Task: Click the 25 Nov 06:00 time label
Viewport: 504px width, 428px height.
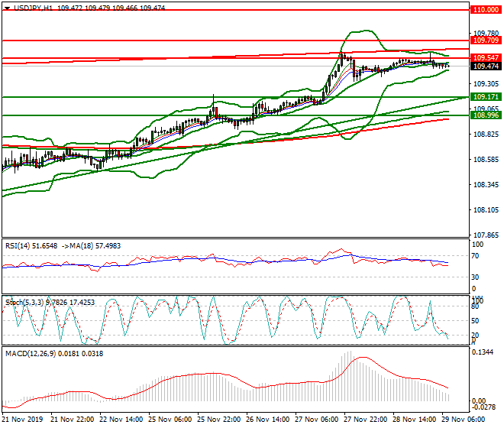Action: [x=170, y=420]
